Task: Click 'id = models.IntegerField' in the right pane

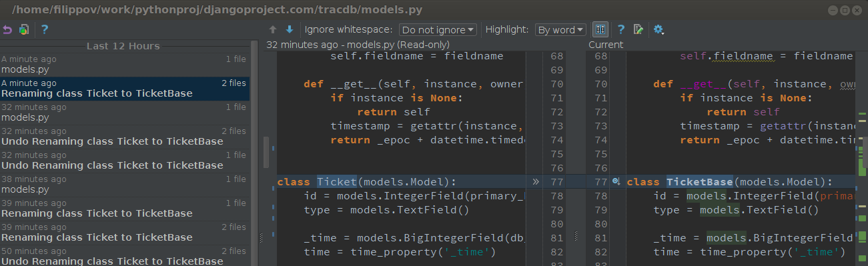Action: pos(754,196)
